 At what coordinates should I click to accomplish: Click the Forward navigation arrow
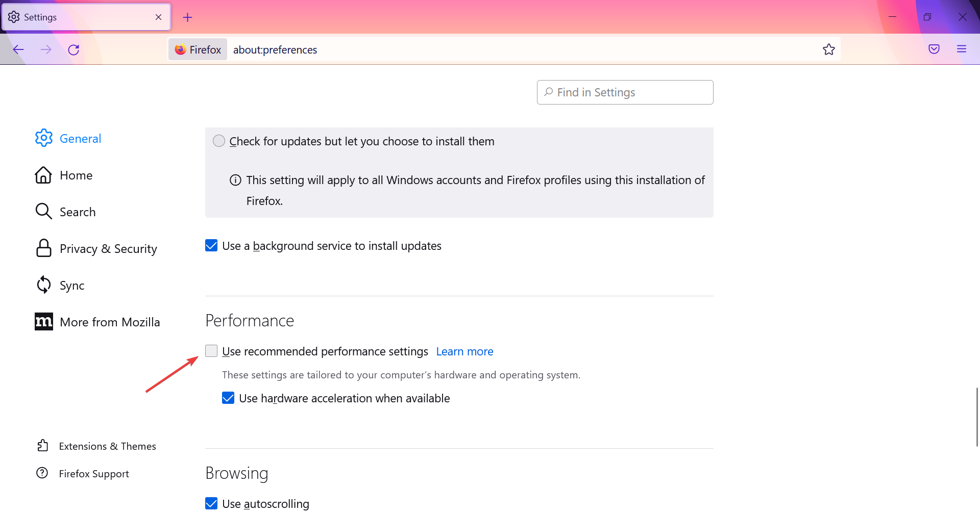(46, 49)
